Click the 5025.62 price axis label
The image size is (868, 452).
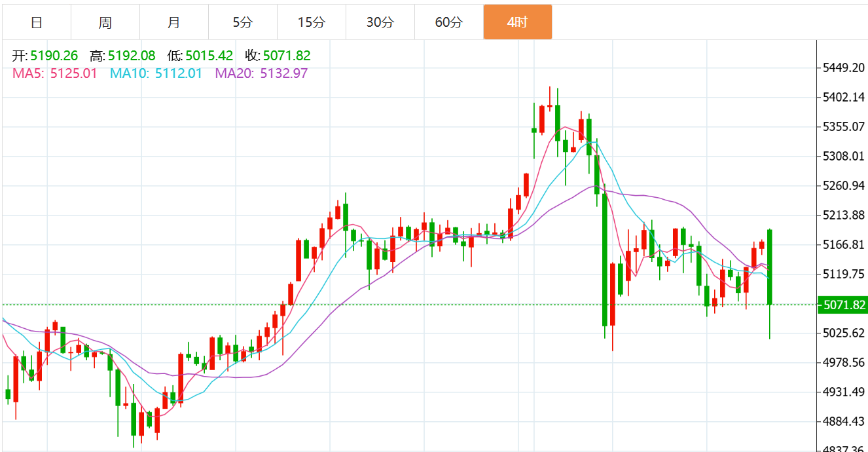[x=844, y=333]
